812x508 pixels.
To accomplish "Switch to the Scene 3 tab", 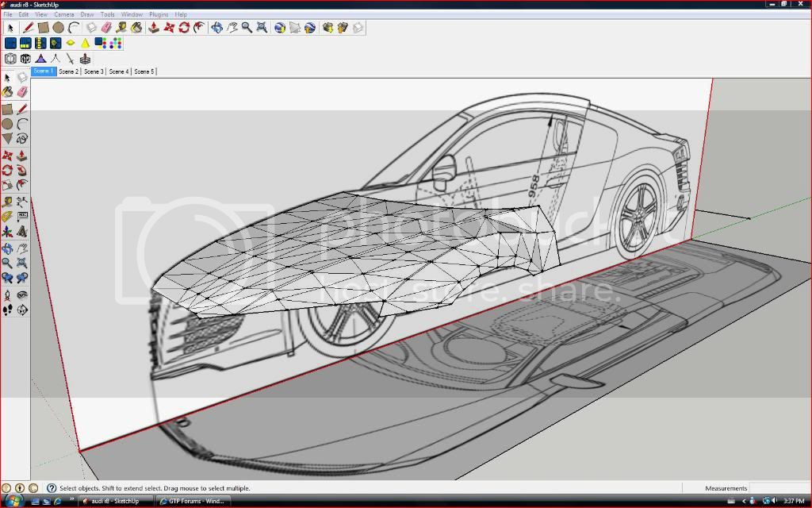I will [x=94, y=71].
